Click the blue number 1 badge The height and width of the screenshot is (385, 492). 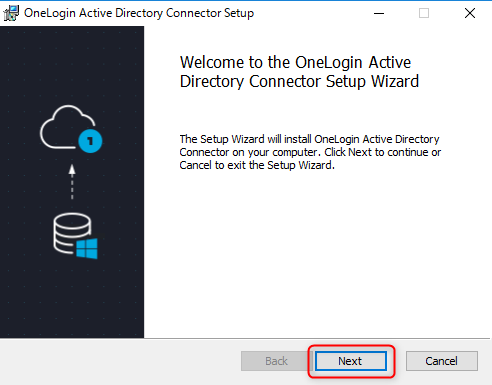(90, 141)
